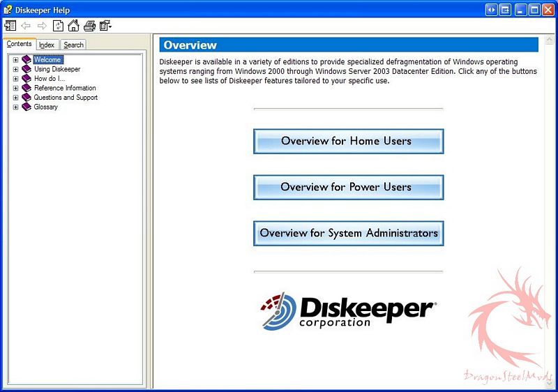The width and height of the screenshot is (558, 392).
Task: Click the Back arrow in toolbar
Action: pos(26,26)
